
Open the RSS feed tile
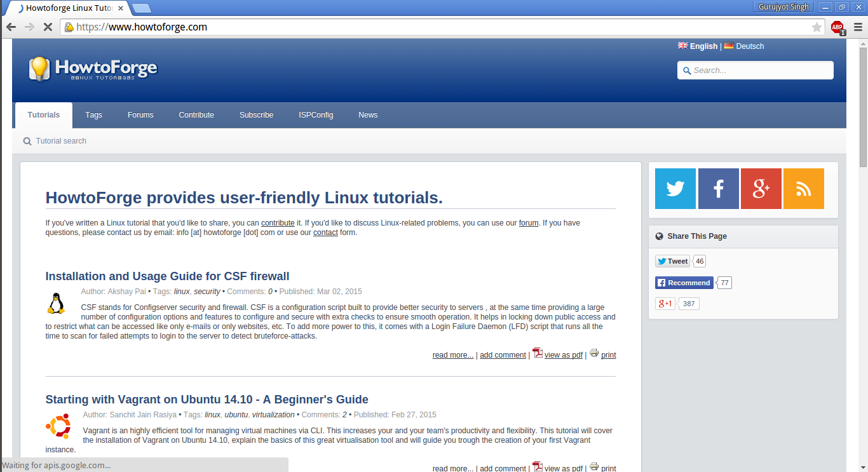tap(804, 189)
